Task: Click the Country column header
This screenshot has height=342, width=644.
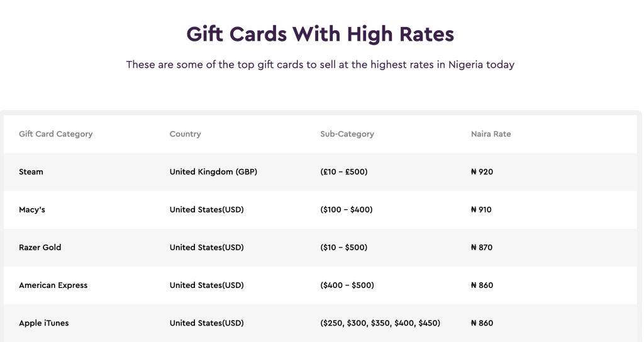Action: (x=186, y=134)
